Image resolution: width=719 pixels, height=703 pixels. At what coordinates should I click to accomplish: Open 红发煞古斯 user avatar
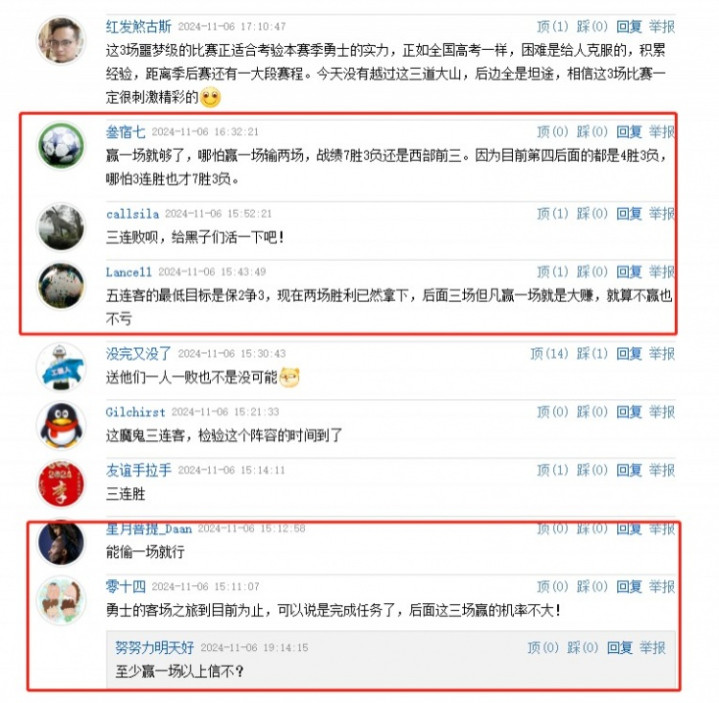(61, 40)
